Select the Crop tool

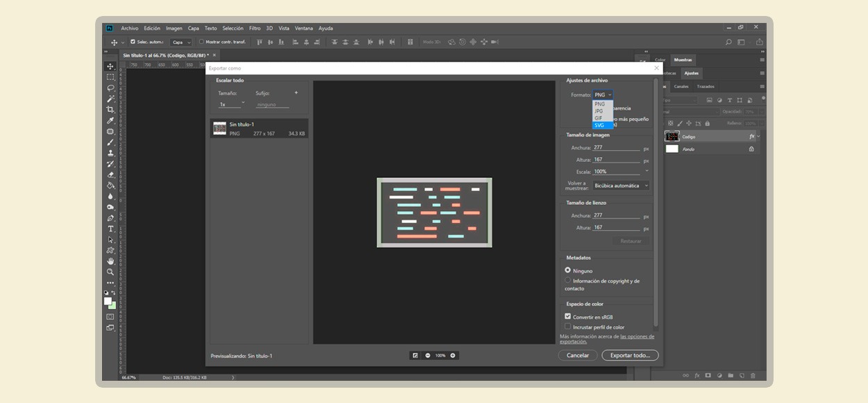pos(110,110)
